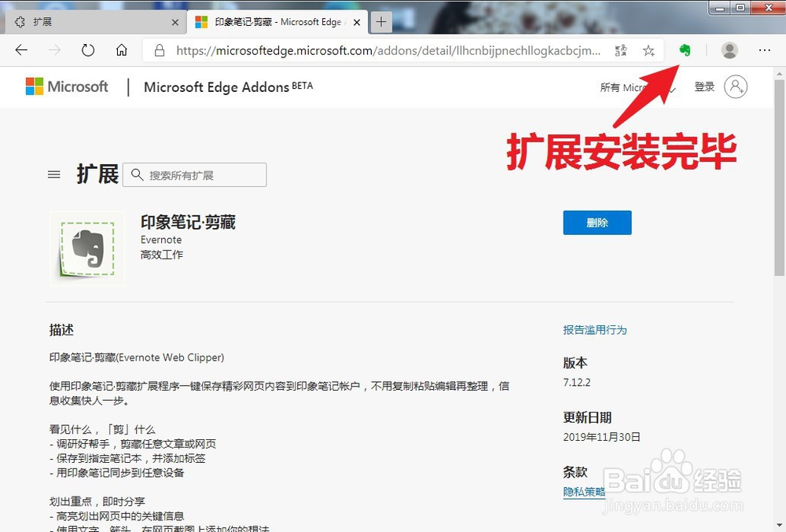Image resolution: width=786 pixels, height=532 pixels.
Task: Open the browser profile avatar in toolbar
Action: pyautogui.click(x=729, y=50)
